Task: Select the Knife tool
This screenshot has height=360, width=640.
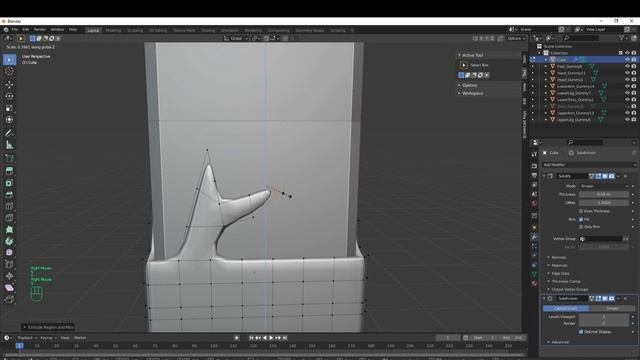Action: point(9,218)
